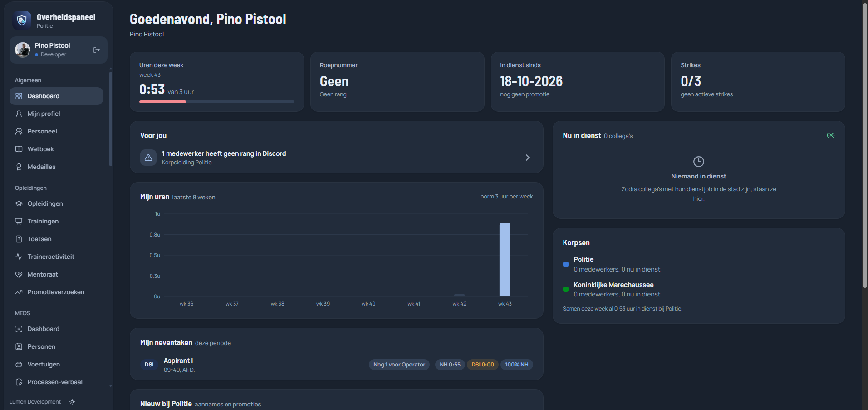Viewport: 868px width, 410px height.
Task: Toggle the light/dark theme sun icon
Action: [x=72, y=402]
